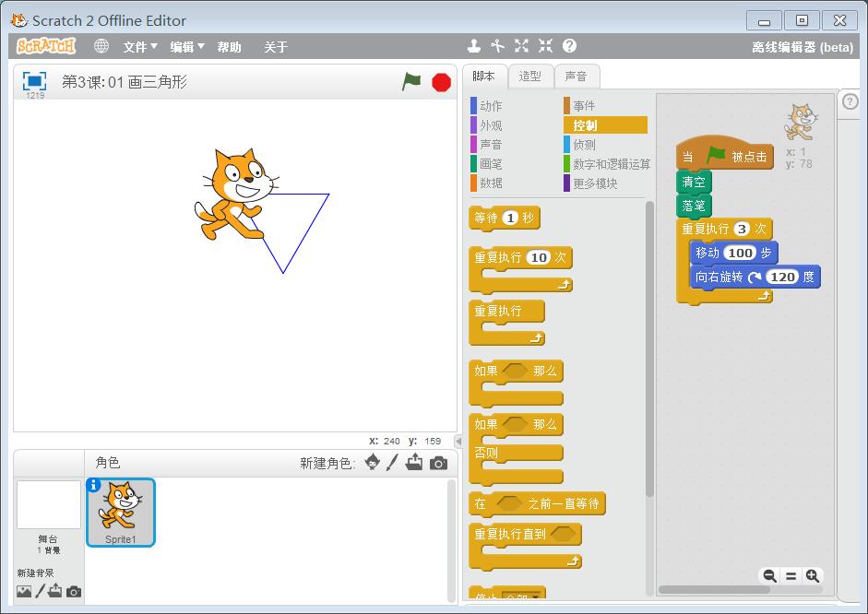Select the Shrink sprite tool
Image resolution: width=868 pixels, height=614 pixels.
click(545, 46)
